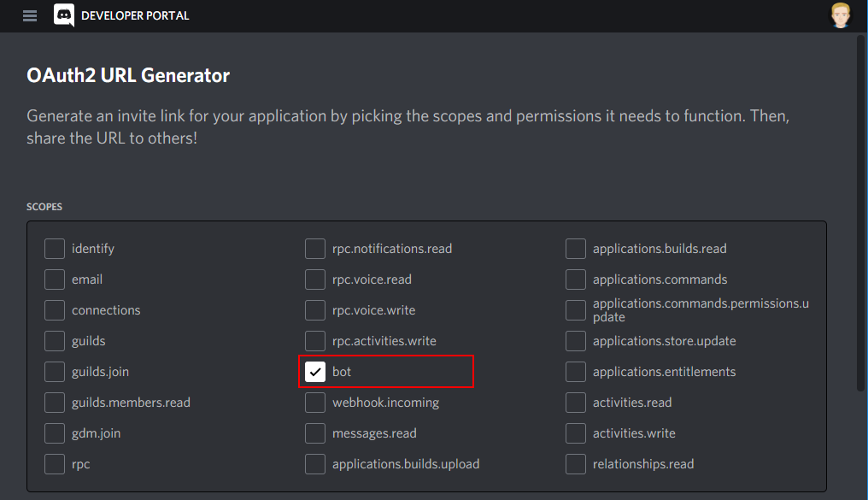Tick the email scope checkbox
The width and height of the screenshot is (868, 500).
tap(55, 279)
